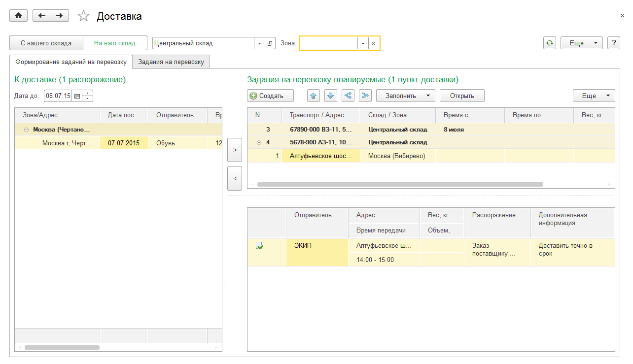The image size is (633, 364).
Task: Collapse the Москва (Чертаново) zone group
Action: [26, 130]
